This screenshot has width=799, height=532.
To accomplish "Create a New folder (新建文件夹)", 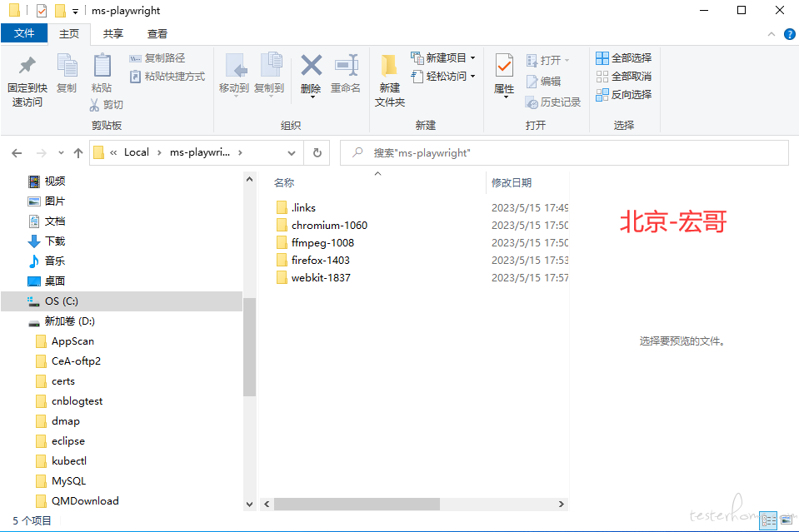I will (390, 81).
